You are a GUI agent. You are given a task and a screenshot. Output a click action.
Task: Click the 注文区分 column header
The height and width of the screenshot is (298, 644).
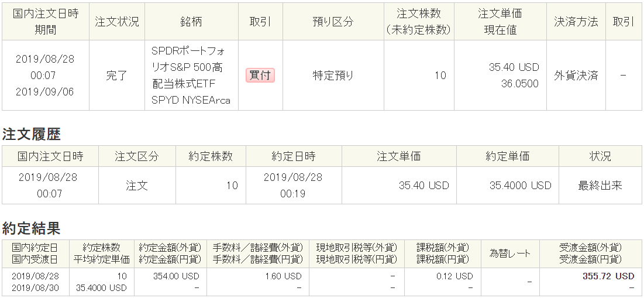click(137, 156)
